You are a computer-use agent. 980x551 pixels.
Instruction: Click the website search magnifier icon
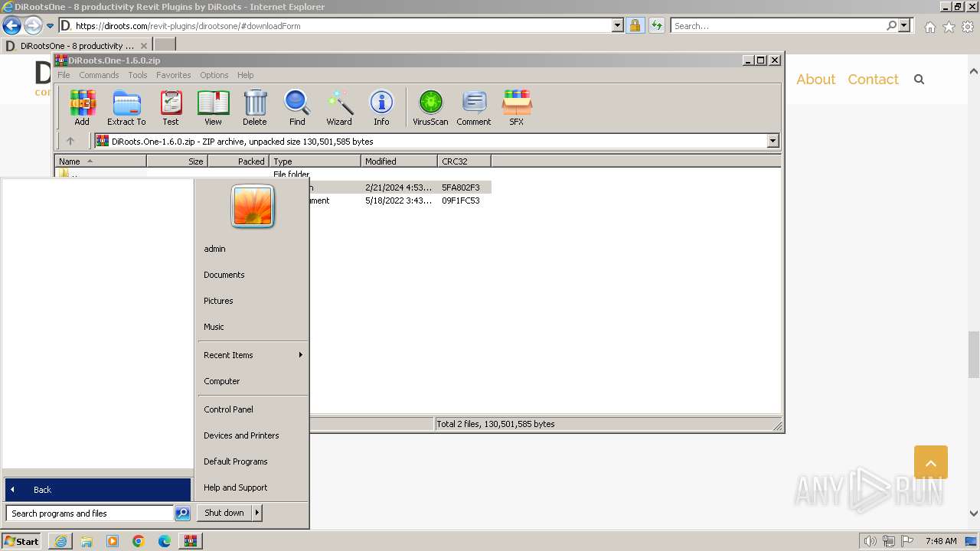[x=920, y=80]
